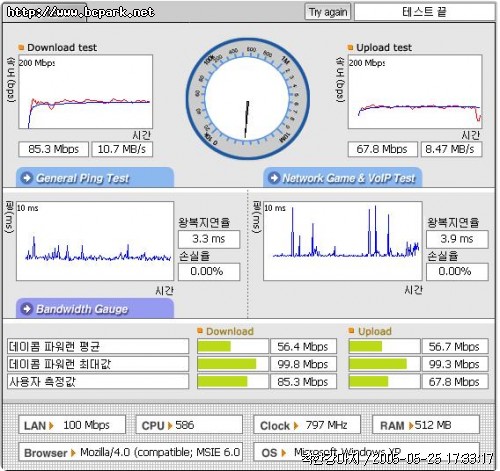The image size is (500, 471).
Task: Click the arrow icon on General Ping Test
Action: pos(27,178)
